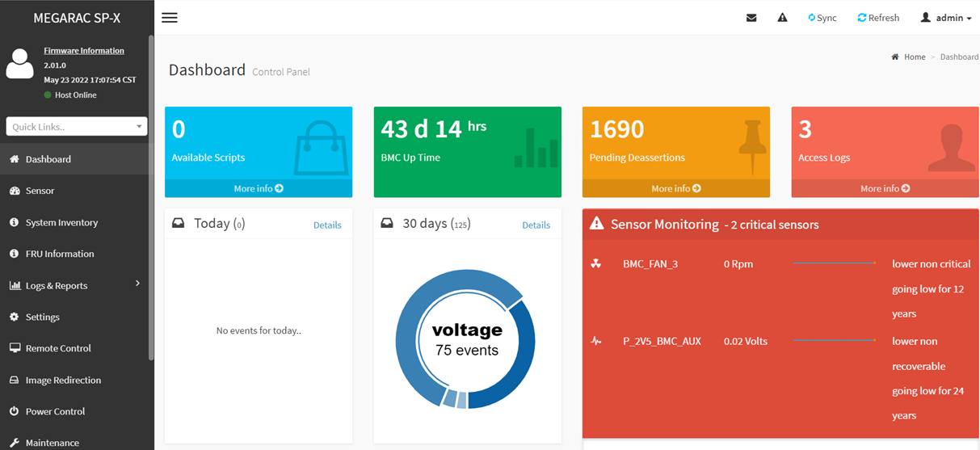Click the Image Redirection drive icon
Image resolution: width=980 pixels, height=450 pixels.
pos(15,380)
